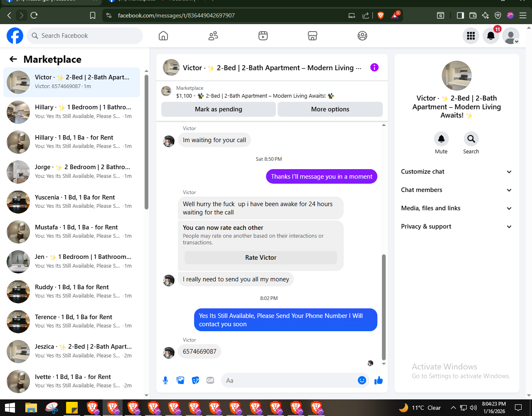Image resolution: width=532 pixels, height=416 pixels.
Task: Click the More options button
Action: click(x=330, y=109)
